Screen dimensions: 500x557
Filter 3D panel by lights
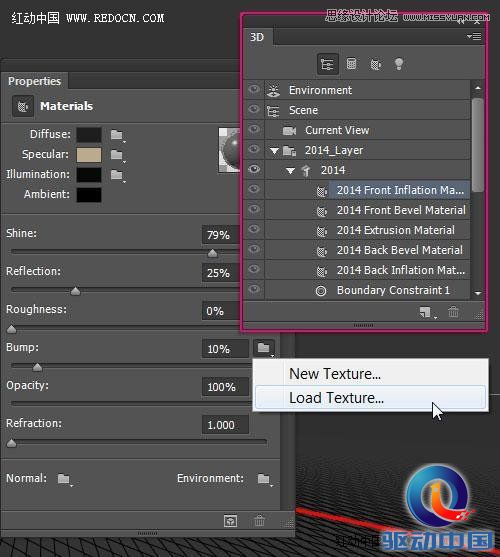tap(399, 64)
